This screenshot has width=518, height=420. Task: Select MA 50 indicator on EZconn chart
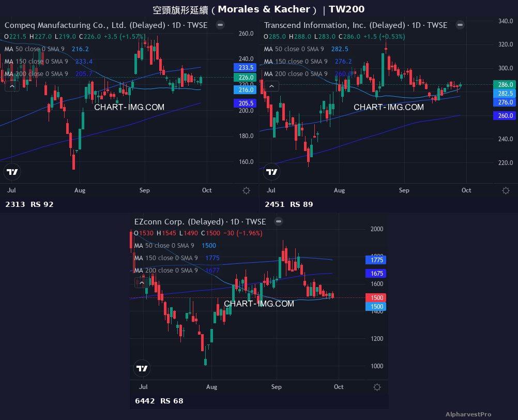coord(175,246)
